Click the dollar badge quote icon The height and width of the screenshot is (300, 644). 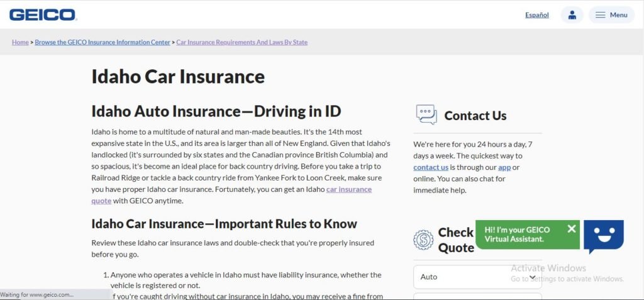(x=423, y=240)
